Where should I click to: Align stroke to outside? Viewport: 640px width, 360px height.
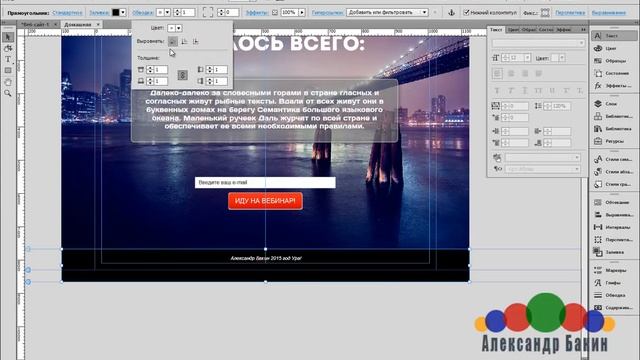pos(196,41)
